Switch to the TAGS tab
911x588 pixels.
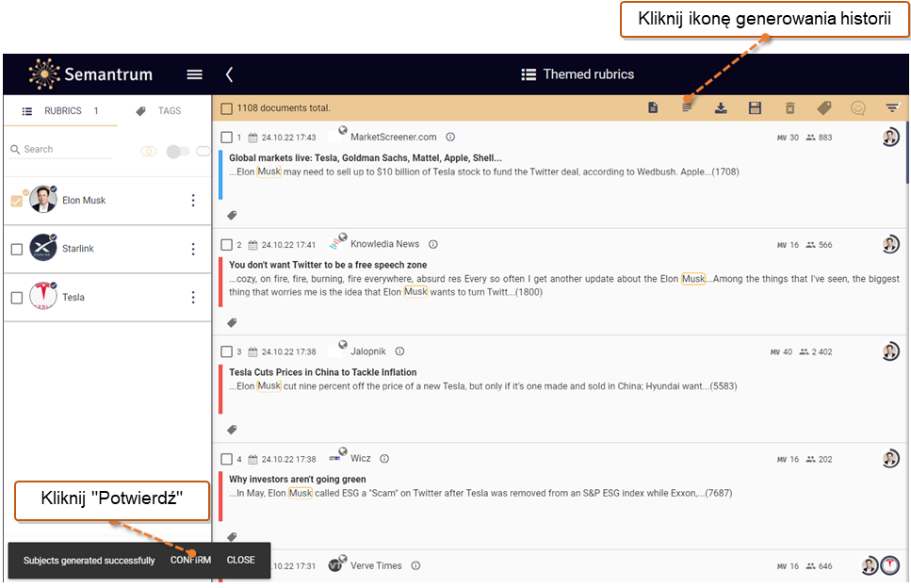tap(158, 111)
